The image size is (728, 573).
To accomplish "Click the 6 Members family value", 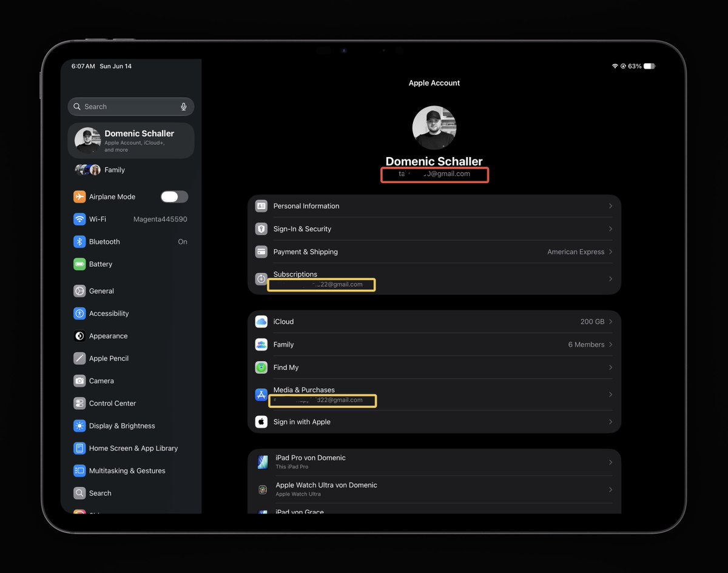I will tap(586, 344).
